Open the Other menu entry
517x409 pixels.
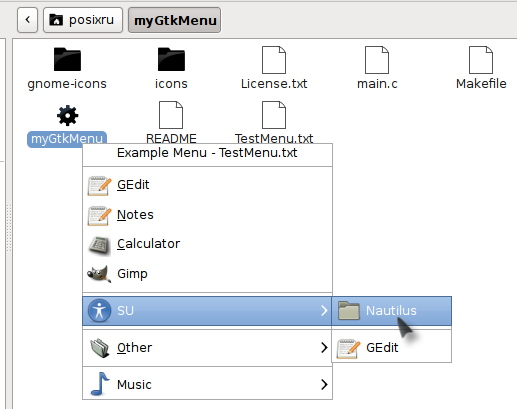tap(207, 348)
